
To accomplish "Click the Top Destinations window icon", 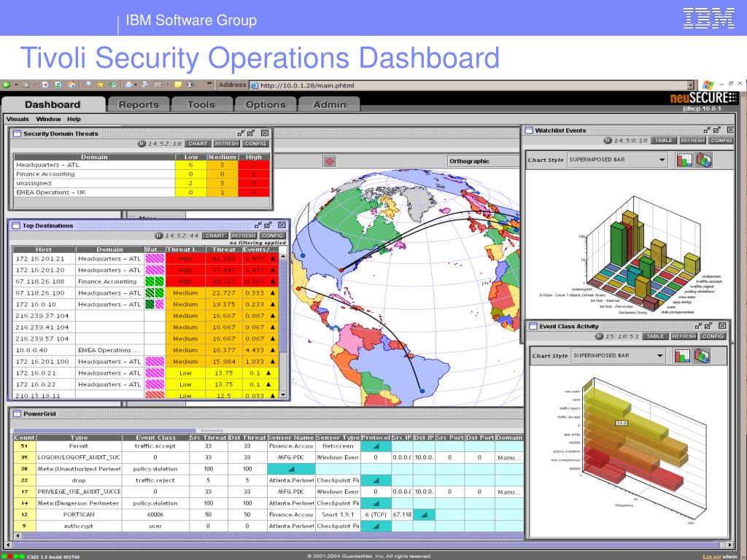I will point(16,225).
